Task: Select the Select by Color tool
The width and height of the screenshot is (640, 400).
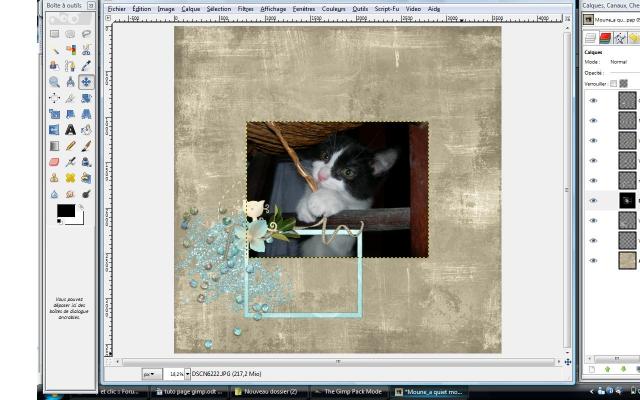Action: tap(70, 50)
